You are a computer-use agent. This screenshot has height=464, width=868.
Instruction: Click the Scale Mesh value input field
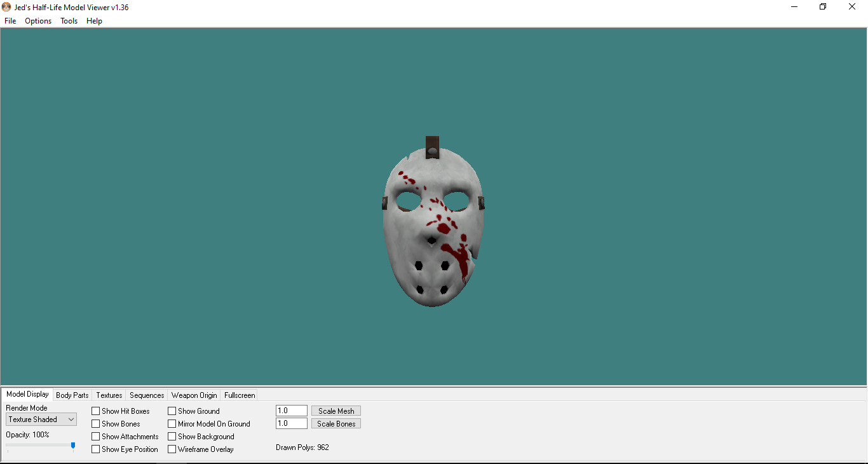292,411
